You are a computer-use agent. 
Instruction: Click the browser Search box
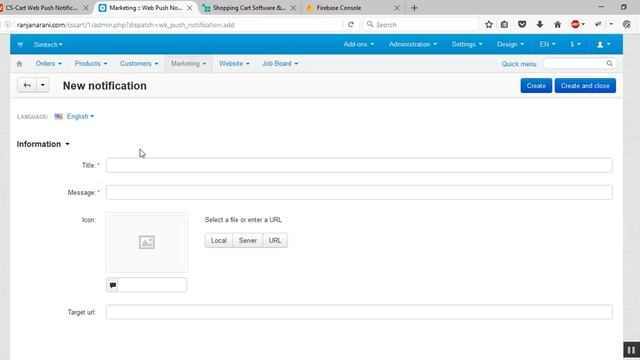coord(420,24)
